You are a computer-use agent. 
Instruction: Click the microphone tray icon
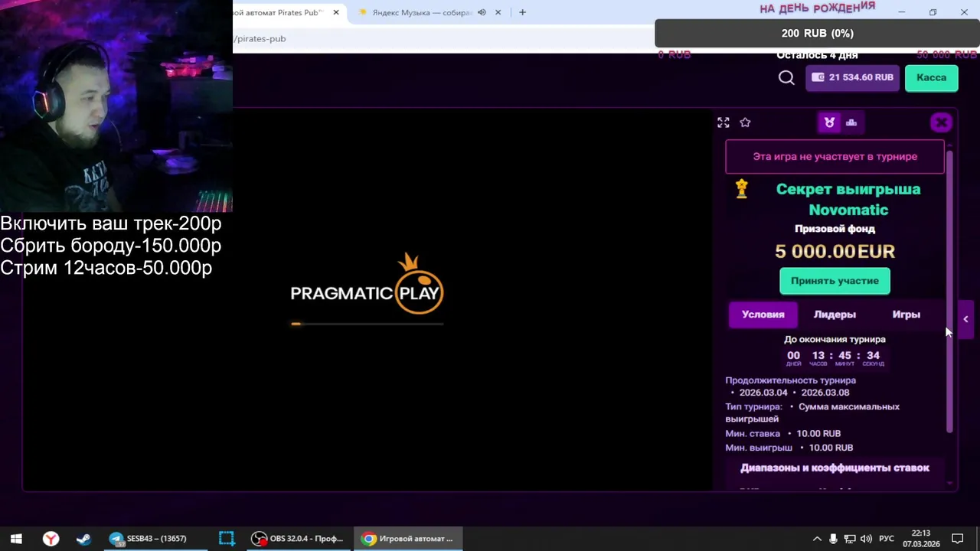pyautogui.click(x=833, y=539)
